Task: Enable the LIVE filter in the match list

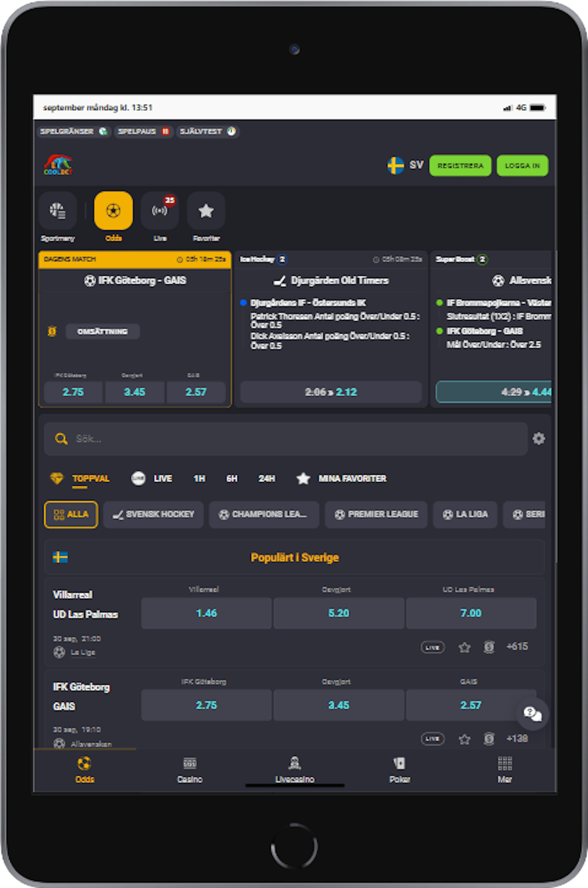Action: point(158,479)
